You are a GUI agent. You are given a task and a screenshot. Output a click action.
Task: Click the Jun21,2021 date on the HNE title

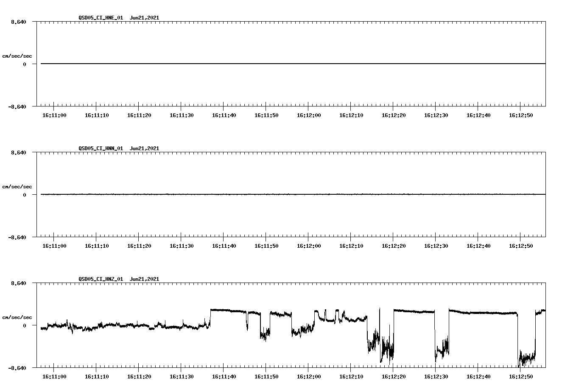coord(145,18)
